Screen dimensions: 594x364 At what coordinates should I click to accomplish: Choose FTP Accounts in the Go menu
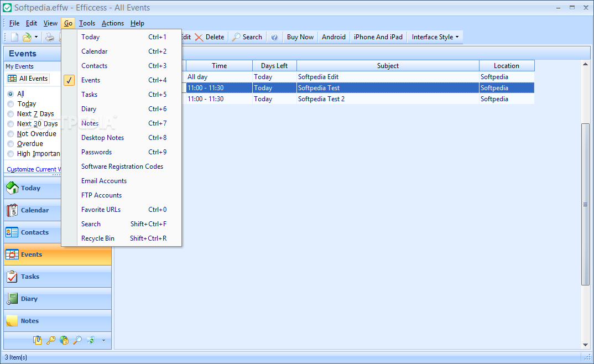click(x=122, y=195)
